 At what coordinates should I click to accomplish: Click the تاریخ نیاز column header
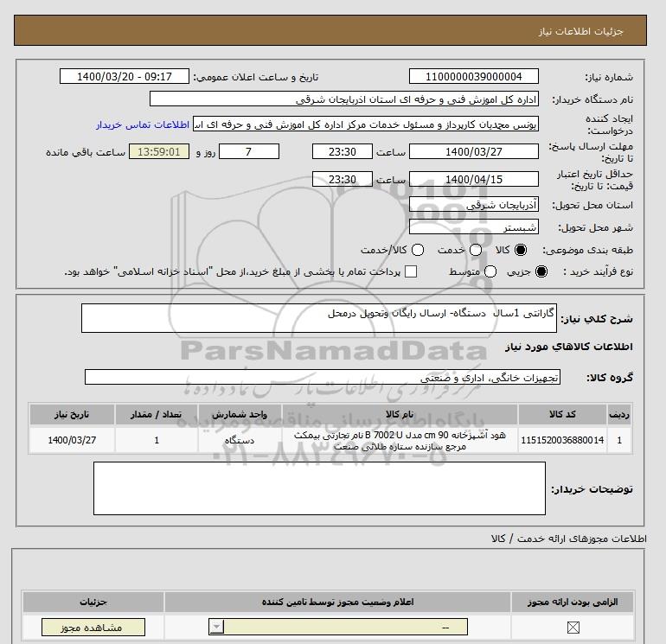coord(72,414)
